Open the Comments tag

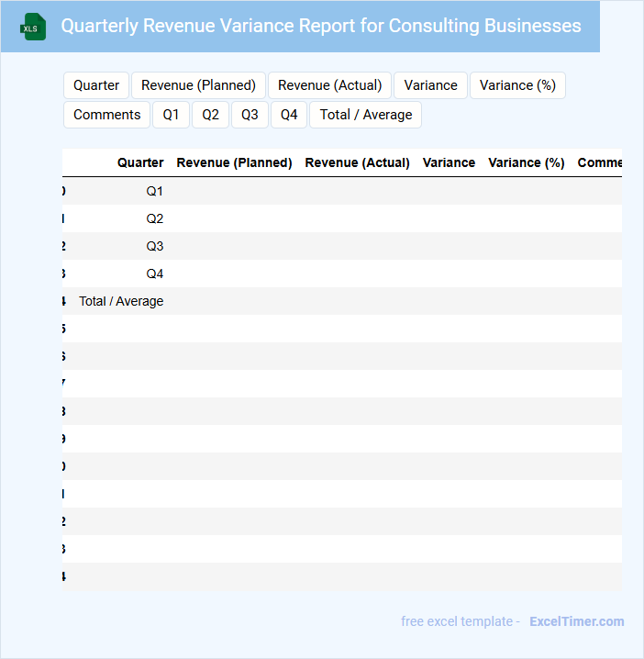point(106,115)
